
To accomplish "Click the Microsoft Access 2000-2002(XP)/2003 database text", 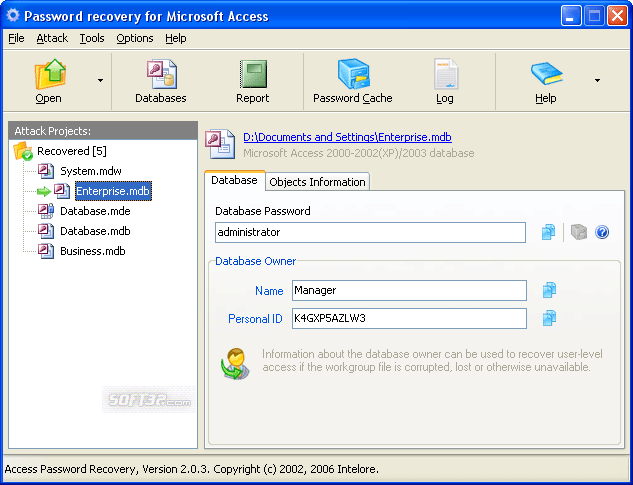I will tap(358, 153).
